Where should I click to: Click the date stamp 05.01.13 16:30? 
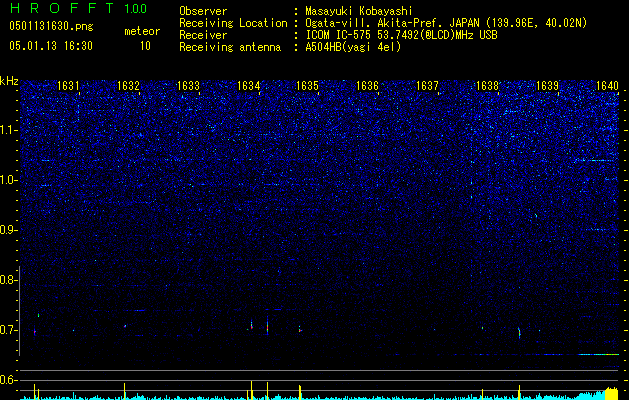pos(51,46)
